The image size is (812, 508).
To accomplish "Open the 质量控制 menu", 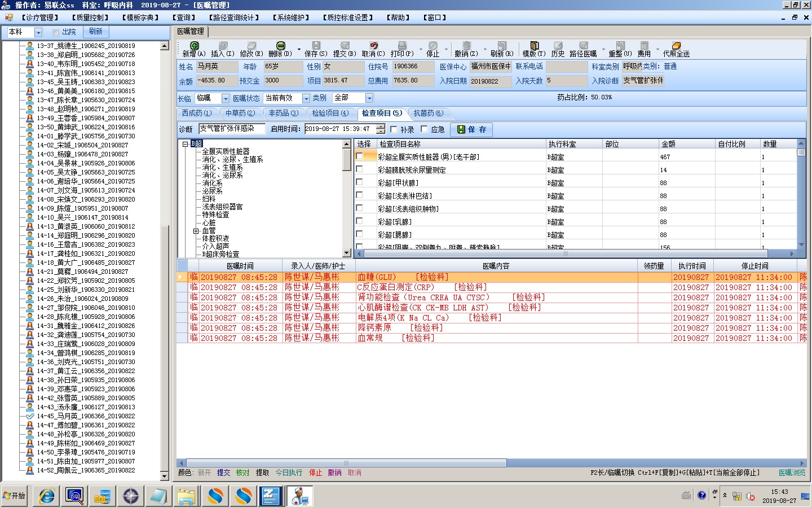I will pyautogui.click(x=91, y=17).
